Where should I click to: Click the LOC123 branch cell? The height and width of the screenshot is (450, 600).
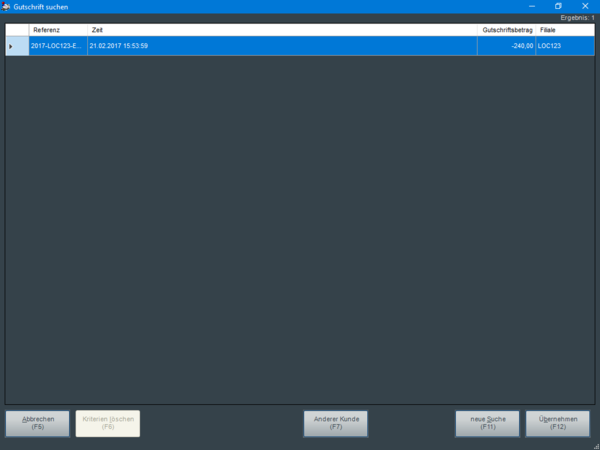[x=564, y=46]
